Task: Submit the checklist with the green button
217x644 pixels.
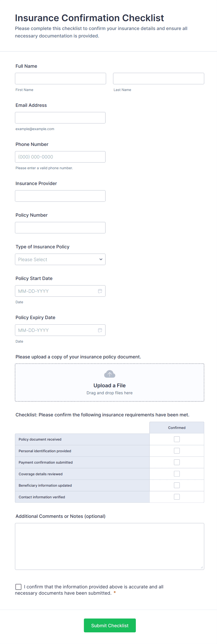Action: 110,626
